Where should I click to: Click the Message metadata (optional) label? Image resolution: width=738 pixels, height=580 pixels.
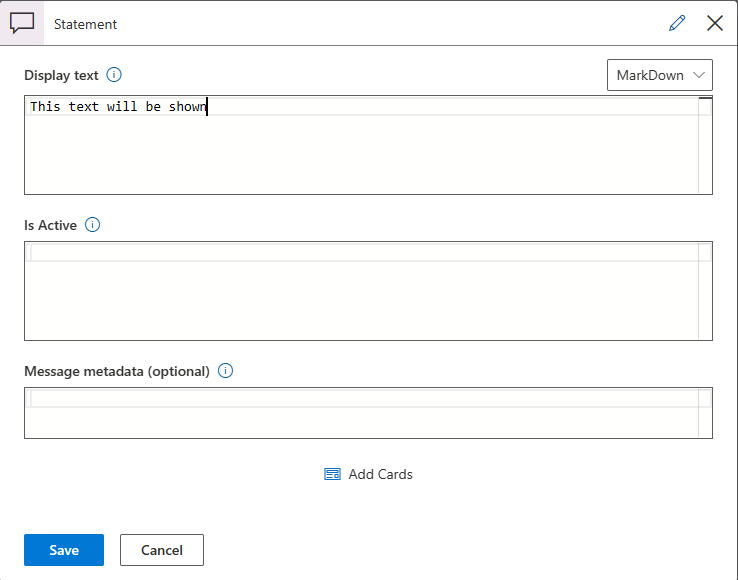117,371
